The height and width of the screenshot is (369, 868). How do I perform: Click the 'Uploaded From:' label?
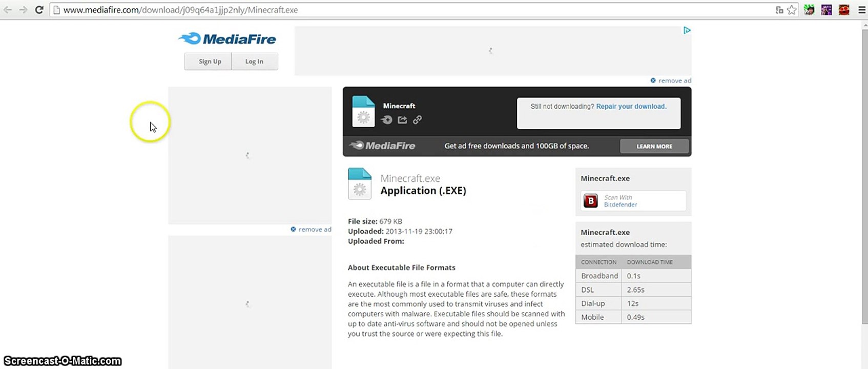(376, 241)
